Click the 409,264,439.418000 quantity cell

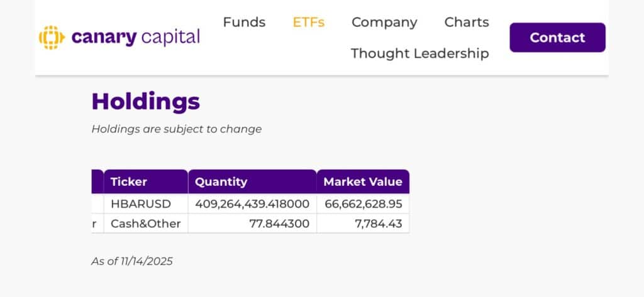[252, 203]
